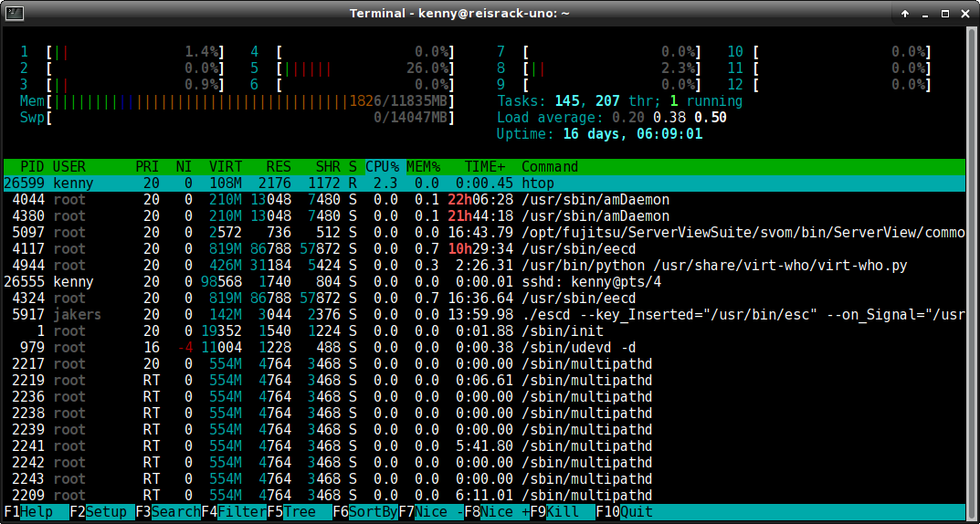980x524 pixels.
Task: Select the multipathd process with PID 2217
Action: (484, 363)
